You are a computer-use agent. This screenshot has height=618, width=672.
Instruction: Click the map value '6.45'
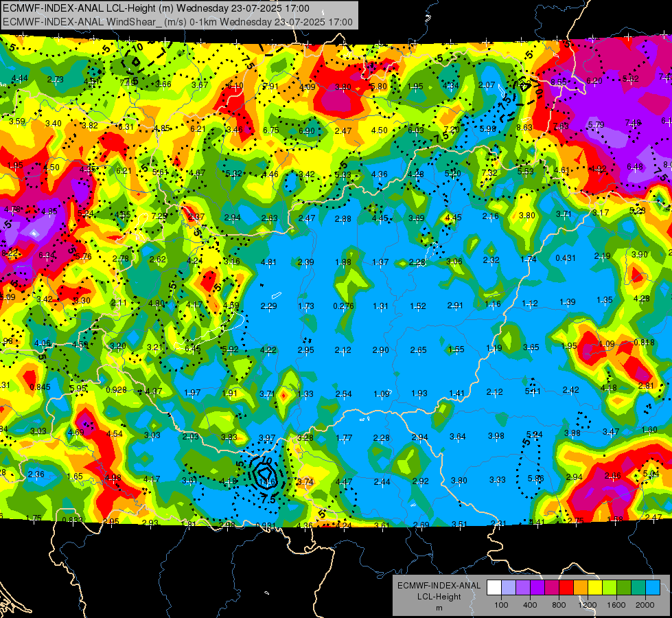point(193,348)
